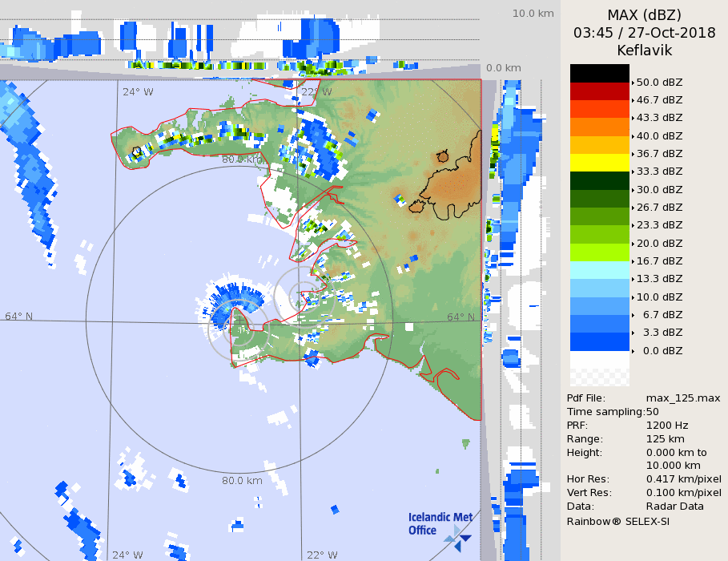Click the 1200 Hz PRF value

[x=666, y=426]
